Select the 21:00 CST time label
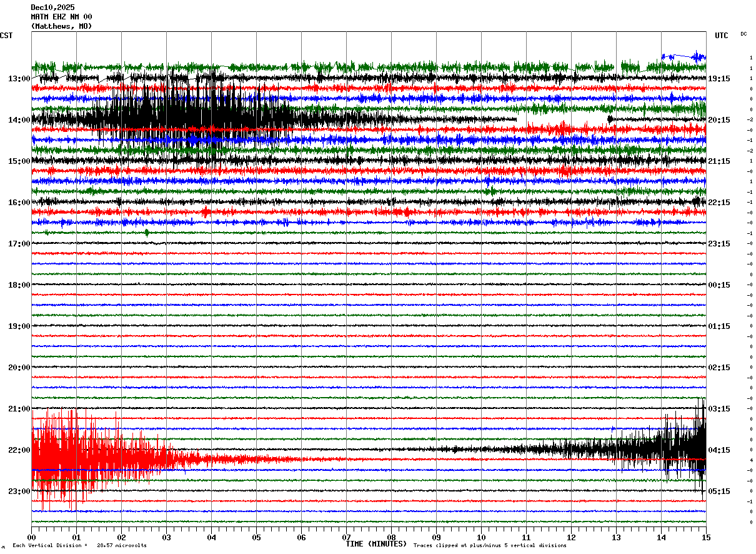 click(x=19, y=409)
